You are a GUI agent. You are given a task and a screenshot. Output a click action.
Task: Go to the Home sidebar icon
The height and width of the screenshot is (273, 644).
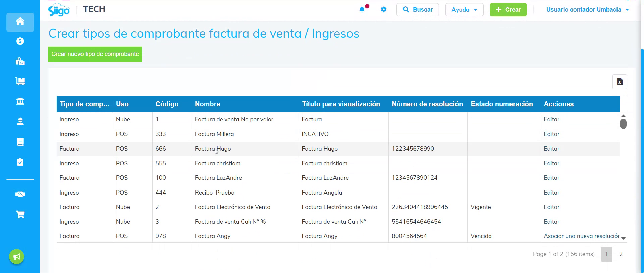[20, 22]
